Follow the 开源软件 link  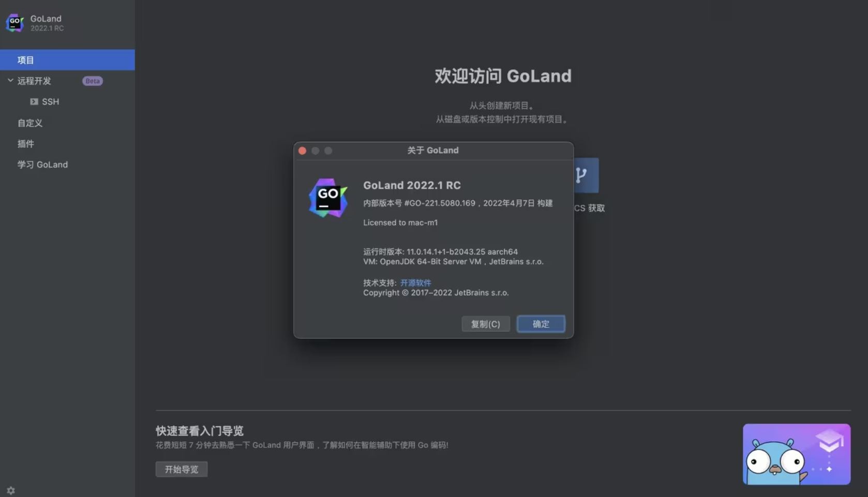(x=415, y=283)
